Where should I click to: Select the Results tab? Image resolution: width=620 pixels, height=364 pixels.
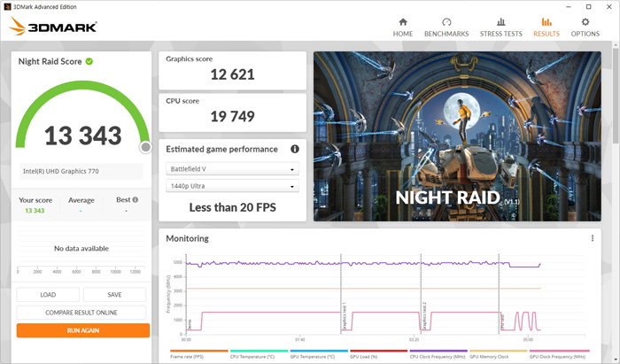pos(546,27)
